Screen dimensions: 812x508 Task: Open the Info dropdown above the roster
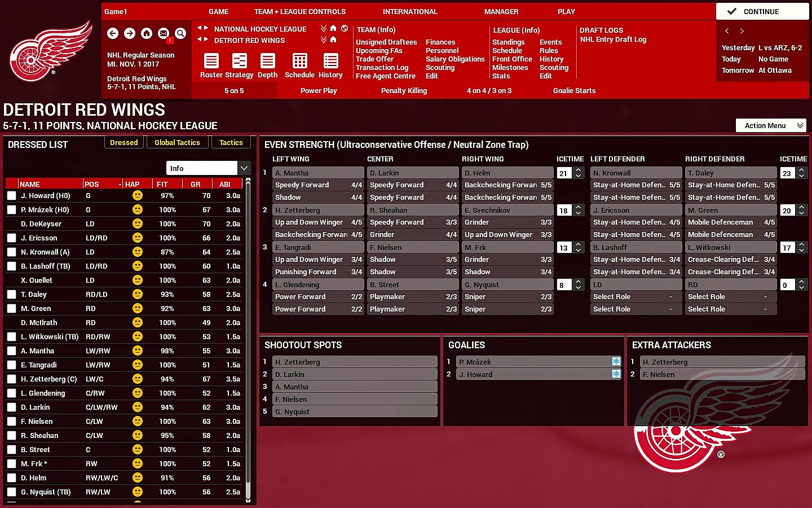click(x=208, y=168)
